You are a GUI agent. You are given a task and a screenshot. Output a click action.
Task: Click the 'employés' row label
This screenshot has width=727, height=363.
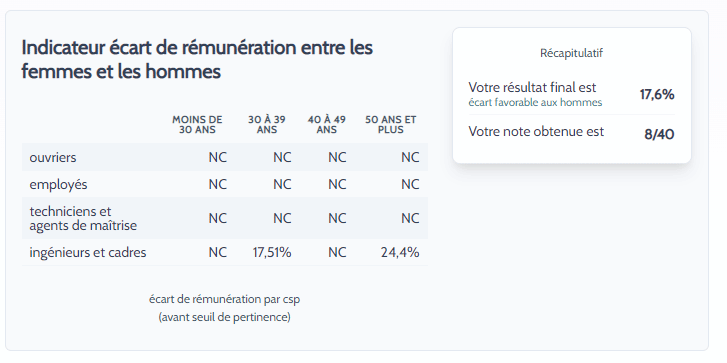[58, 185]
